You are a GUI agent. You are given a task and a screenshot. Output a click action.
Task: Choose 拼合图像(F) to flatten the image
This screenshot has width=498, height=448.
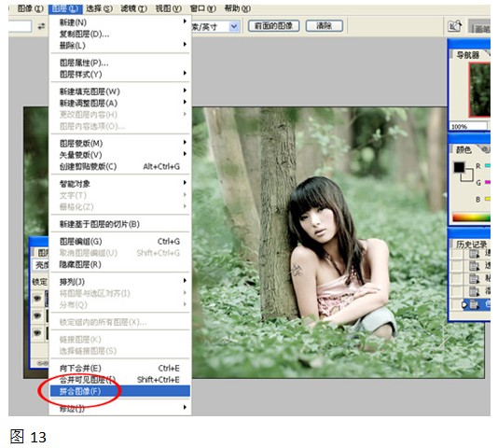[x=120, y=391]
